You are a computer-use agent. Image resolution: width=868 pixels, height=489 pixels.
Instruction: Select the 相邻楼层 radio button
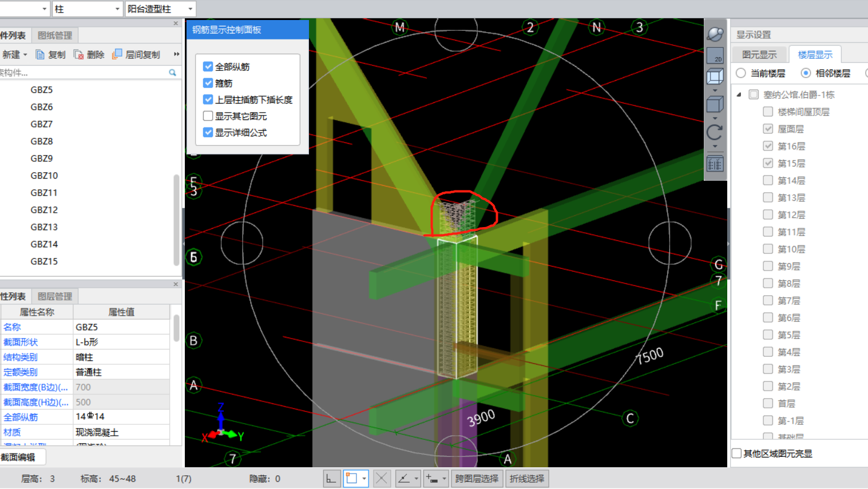click(x=806, y=73)
